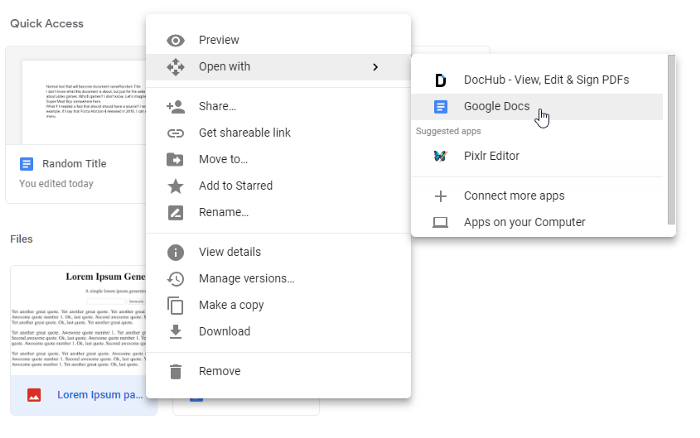Choose Add to Starred
The height and width of the screenshot is (438, 700).
point(279,186)
